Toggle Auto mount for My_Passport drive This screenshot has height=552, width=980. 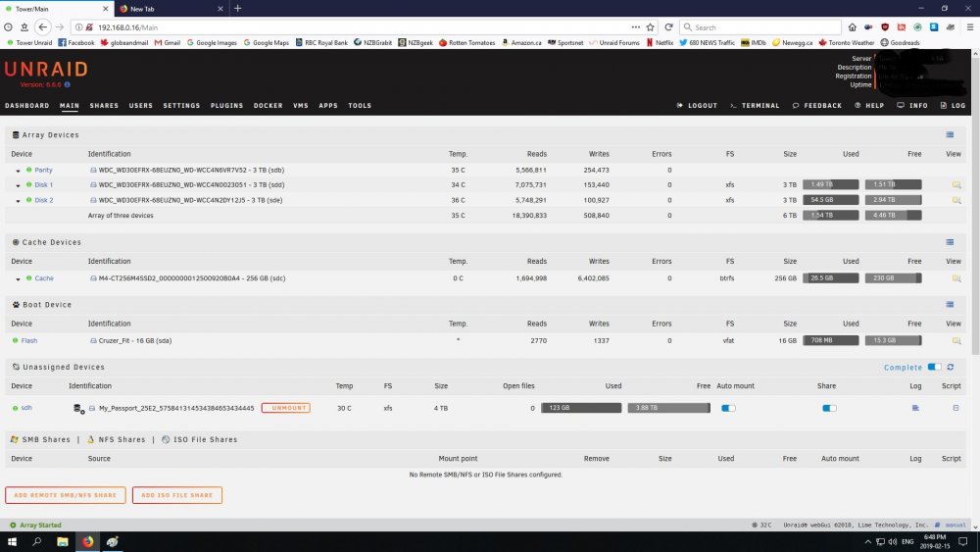(728, 408)
